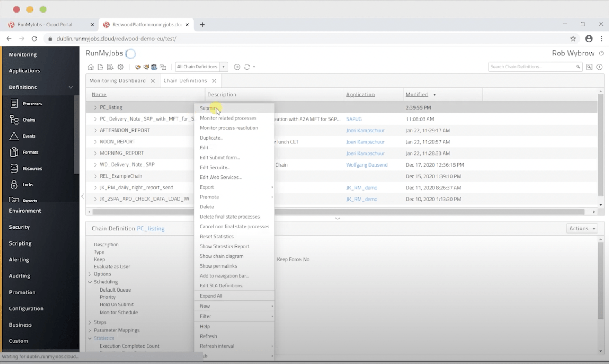The height and width of the screenshot is (364, 609).
Task: Click the plus icon to add a new definition
Action: 237,67
